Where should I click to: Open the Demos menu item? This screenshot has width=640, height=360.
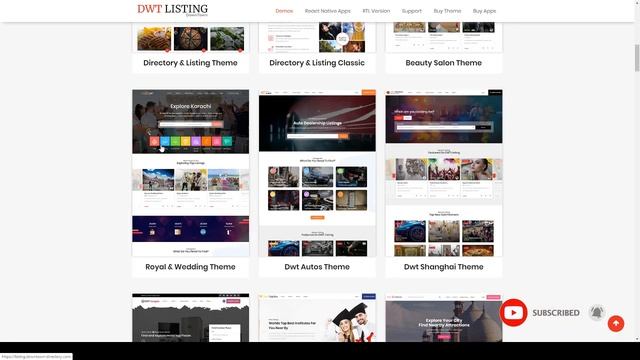point(284,11)
